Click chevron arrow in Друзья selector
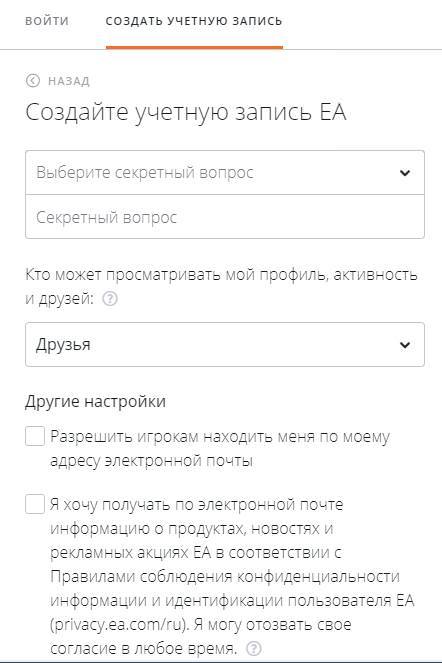Screen dimensions: 442x663 pyautogui.click(x=405, y=345)
